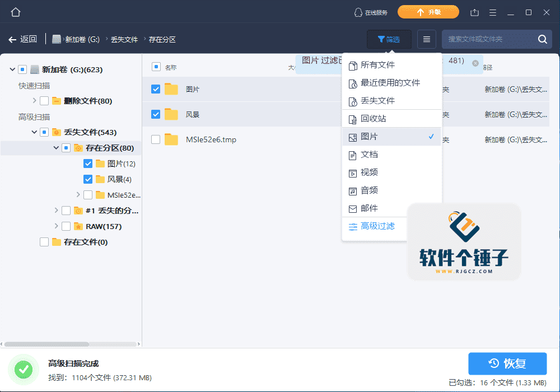Check the MSIe52e6.tmp file in the list
560x392 pixels.
155,139
